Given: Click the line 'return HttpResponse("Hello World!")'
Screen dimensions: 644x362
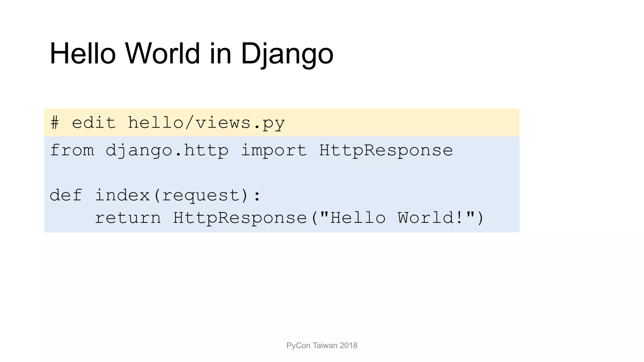Looking at the screenshot, I should click(289, 218).
